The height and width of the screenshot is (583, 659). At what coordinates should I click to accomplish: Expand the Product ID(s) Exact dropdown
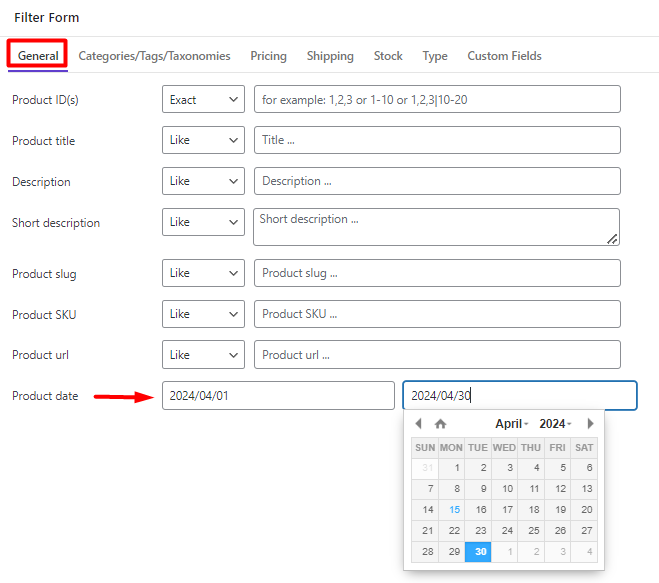click(x=203, y=99)
